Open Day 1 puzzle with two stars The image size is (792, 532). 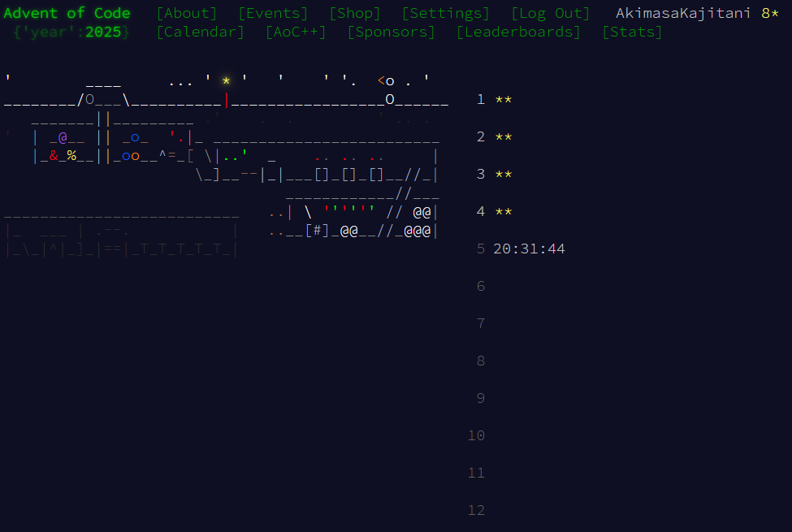494,99
